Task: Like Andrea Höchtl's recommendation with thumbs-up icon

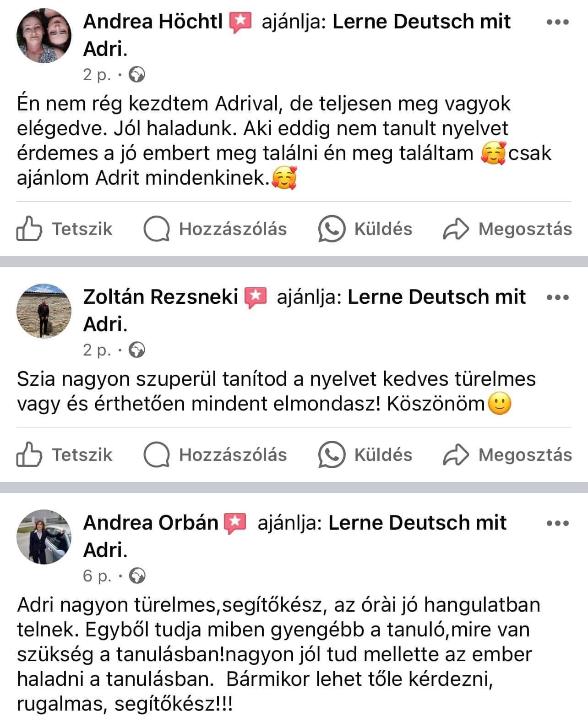Action: pos(29,229)
